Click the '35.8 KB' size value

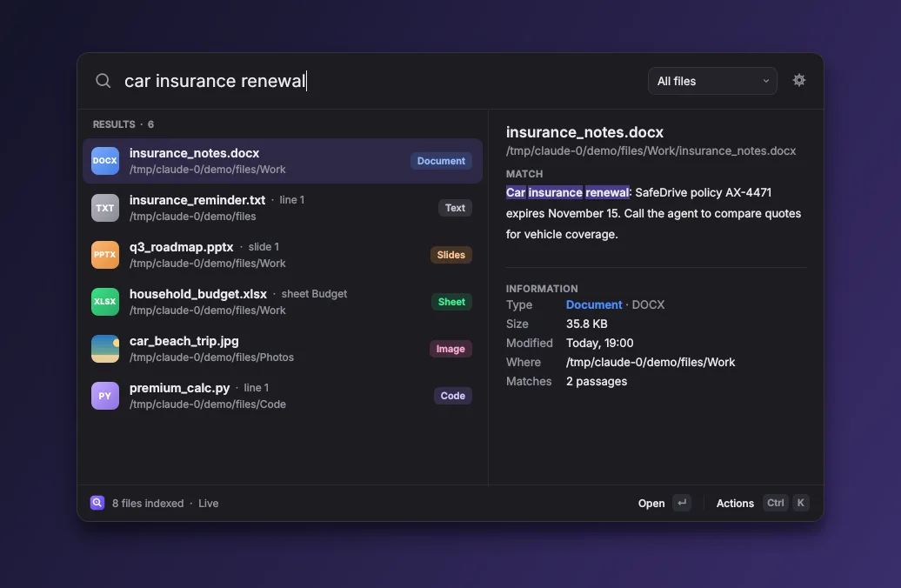click(587, 324)
